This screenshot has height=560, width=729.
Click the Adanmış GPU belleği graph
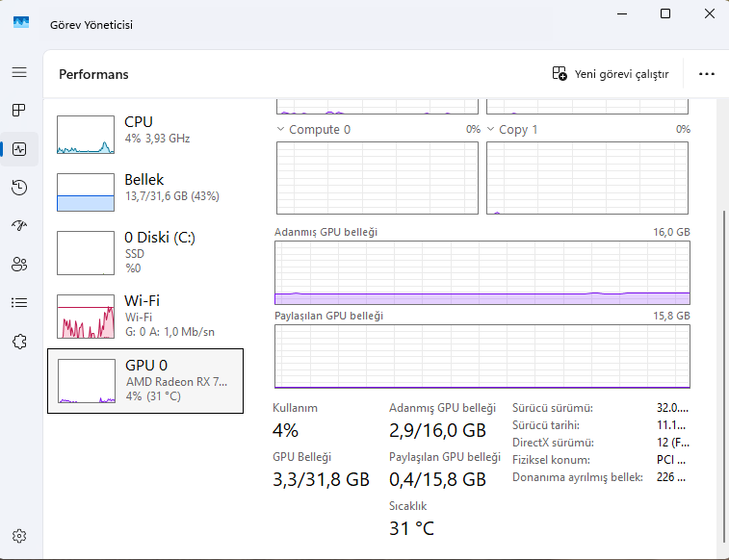point(482,272)
